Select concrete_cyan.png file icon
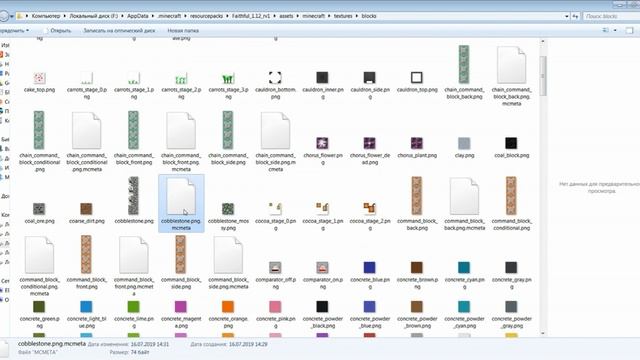 464,268
